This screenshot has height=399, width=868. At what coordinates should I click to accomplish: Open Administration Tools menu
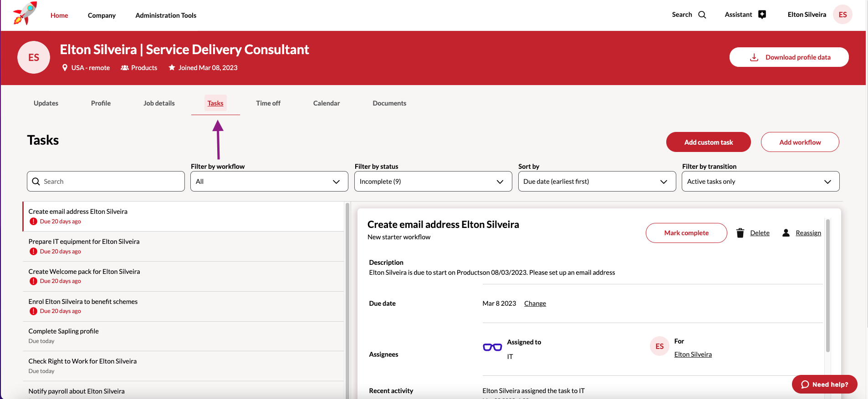tap(166, 15)
